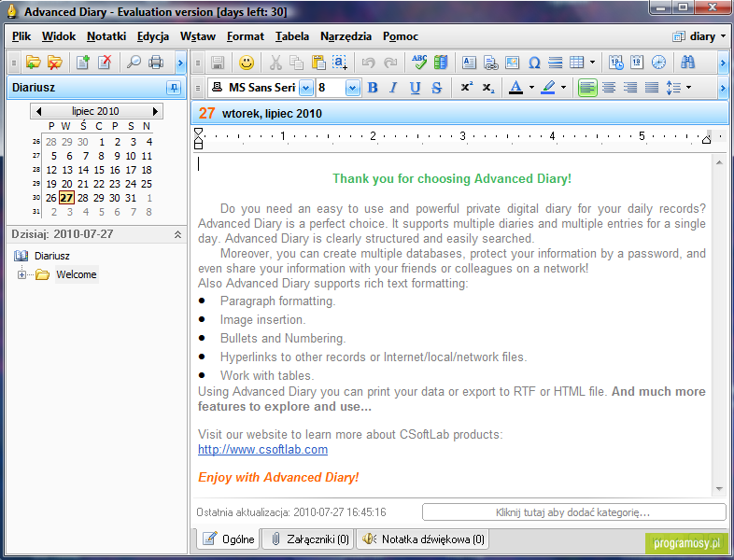734x560 pixels.
Task: Create a new note with the page-plus icon
Action: click(83, 63)
